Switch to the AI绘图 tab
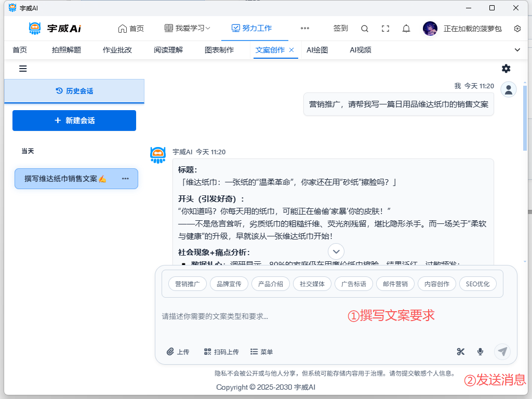The width and height of the screenshot is (532, 399). point(317,50)
